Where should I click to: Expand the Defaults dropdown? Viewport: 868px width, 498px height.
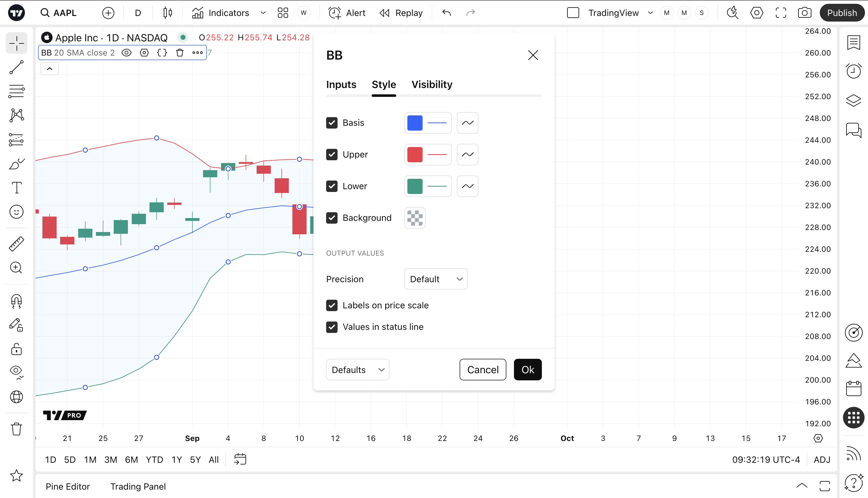click(x=358, y=370)
